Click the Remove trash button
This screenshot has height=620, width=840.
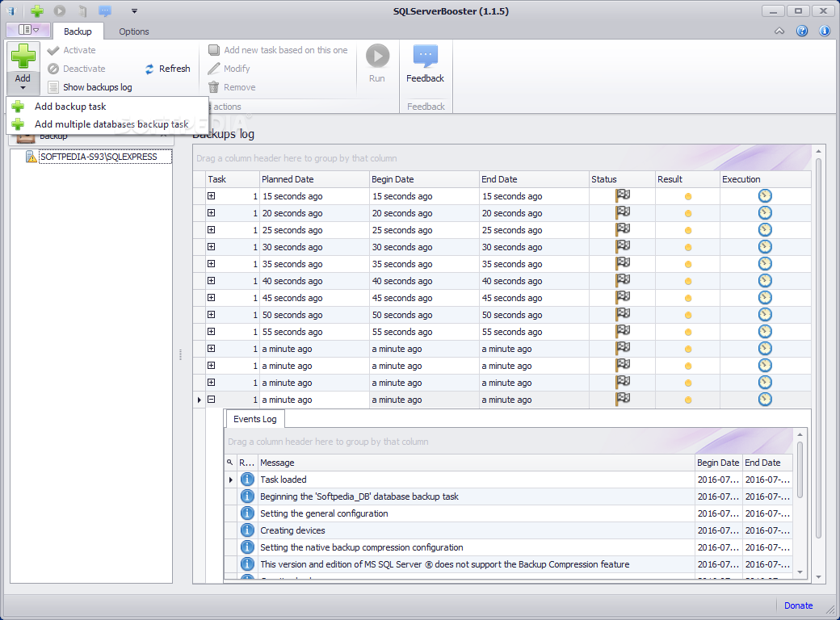pos(232,86)
